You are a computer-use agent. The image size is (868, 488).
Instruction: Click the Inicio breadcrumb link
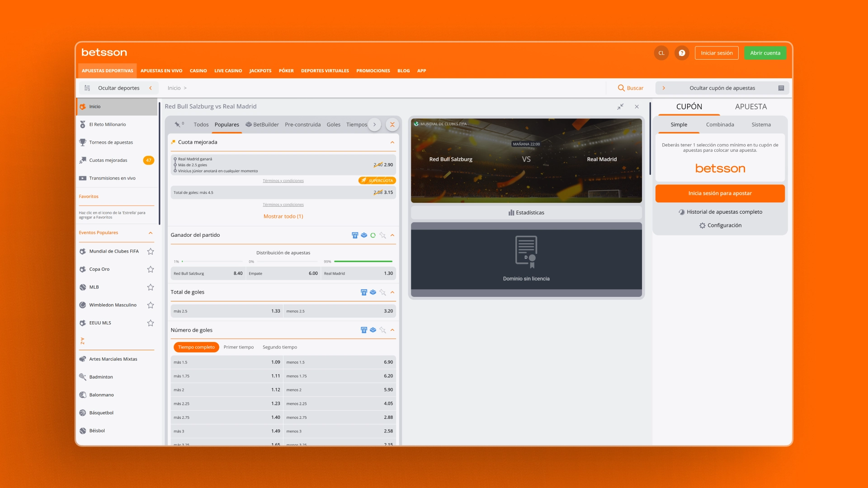(174, 88)
